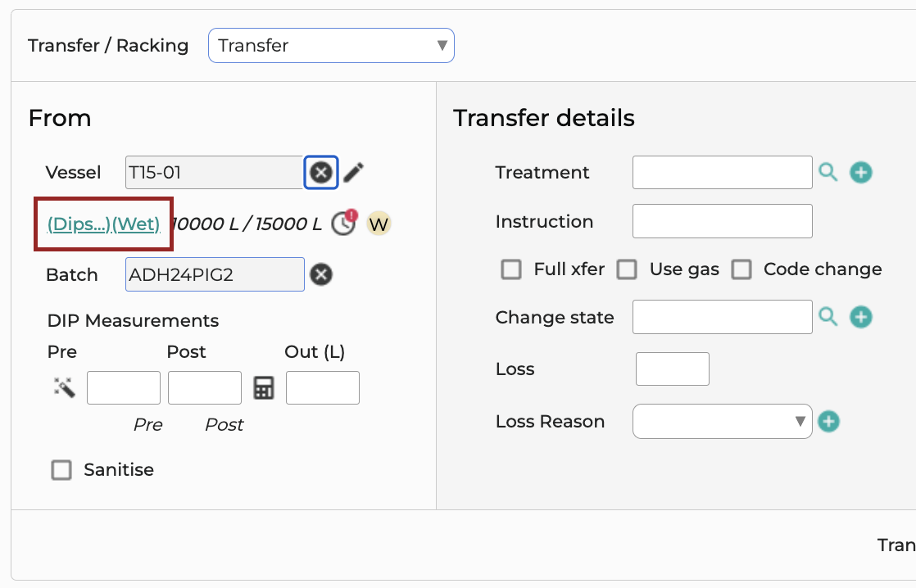The height and width of the screenshot is (588, 916).
Task: Add new change state plus icon
Action: coord(860,317)
